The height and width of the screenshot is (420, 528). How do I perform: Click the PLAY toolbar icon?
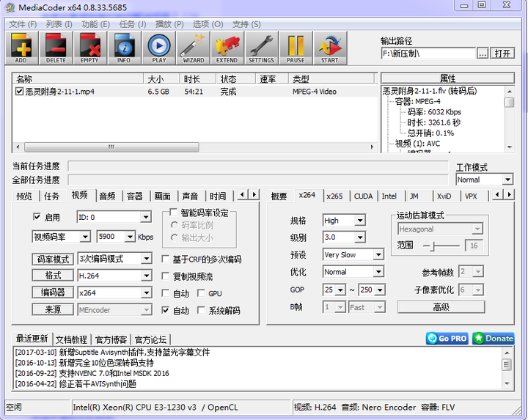(x=159, y=48)
